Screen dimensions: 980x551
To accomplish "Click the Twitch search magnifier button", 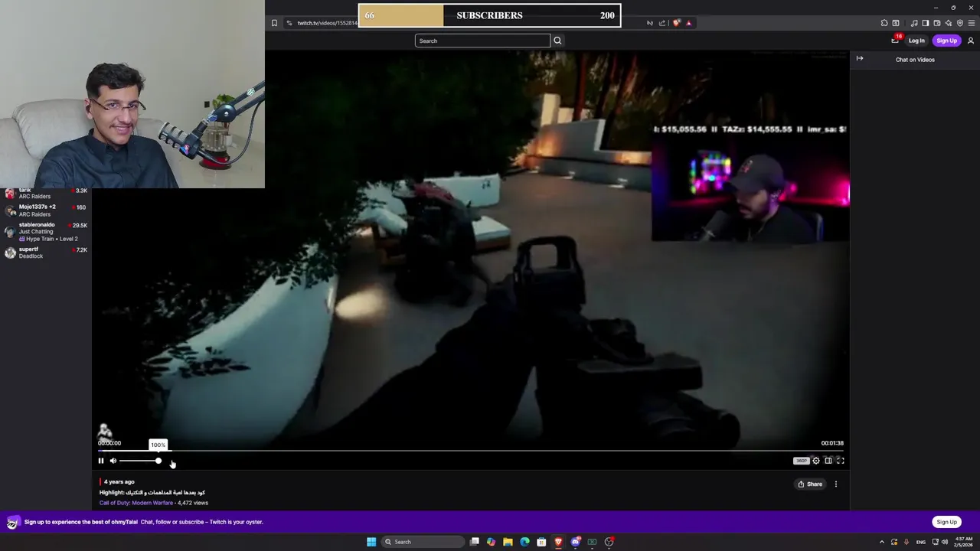I will pos(557,41).
